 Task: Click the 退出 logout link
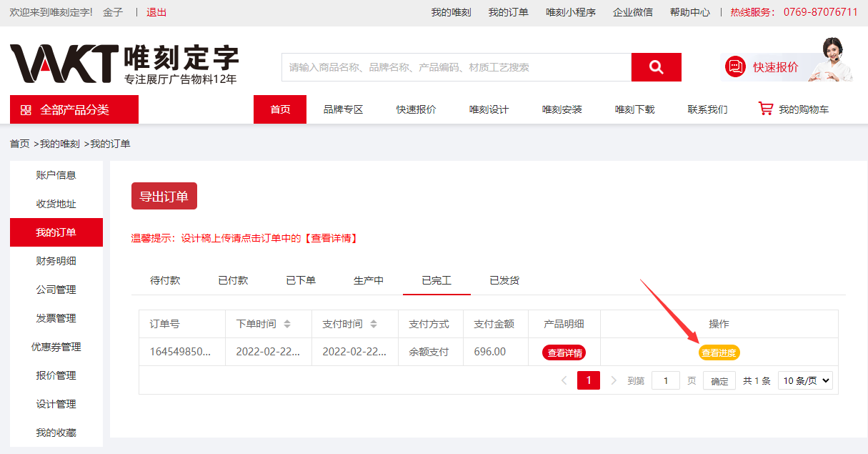pyautogui.click(x=156, y=12)
